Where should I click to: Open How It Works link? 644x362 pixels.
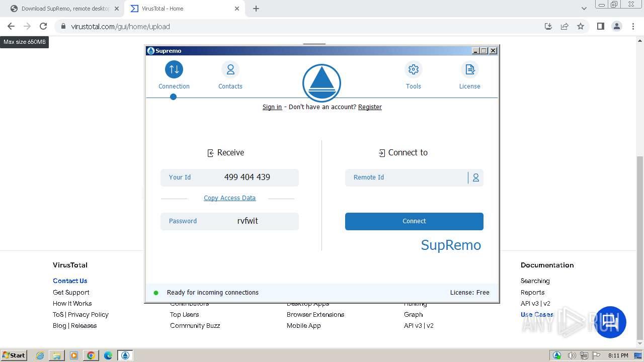point(72,304)
